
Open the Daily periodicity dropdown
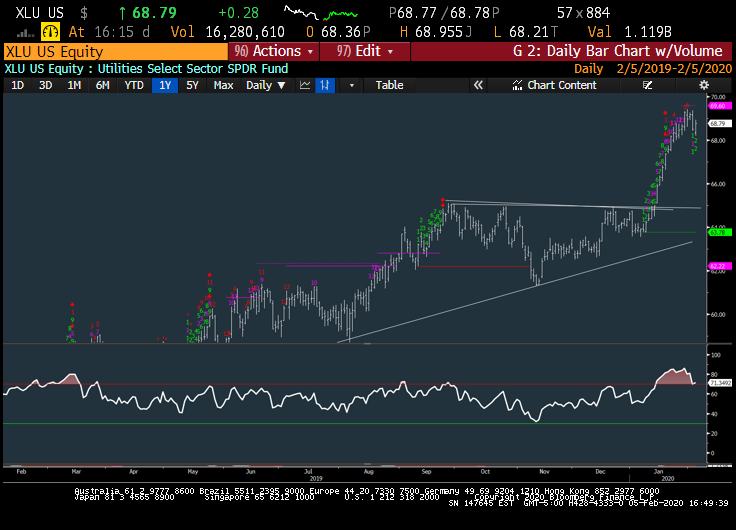265,85
